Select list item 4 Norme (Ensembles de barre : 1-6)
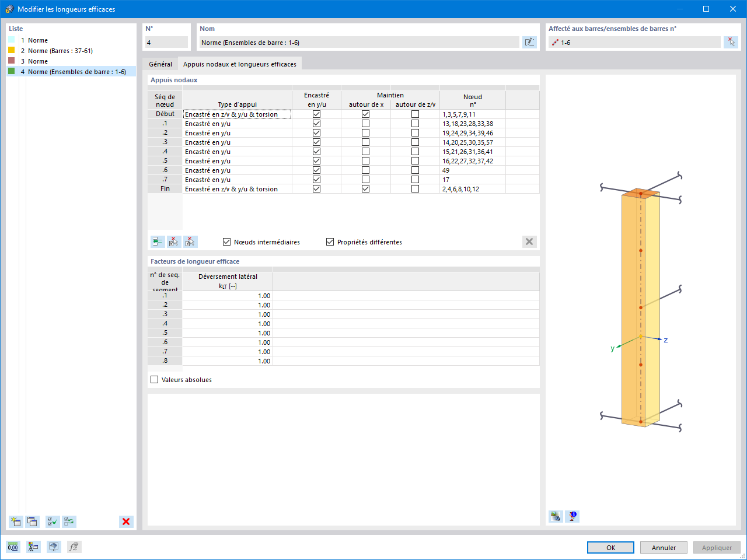 (x=71, y=72)
